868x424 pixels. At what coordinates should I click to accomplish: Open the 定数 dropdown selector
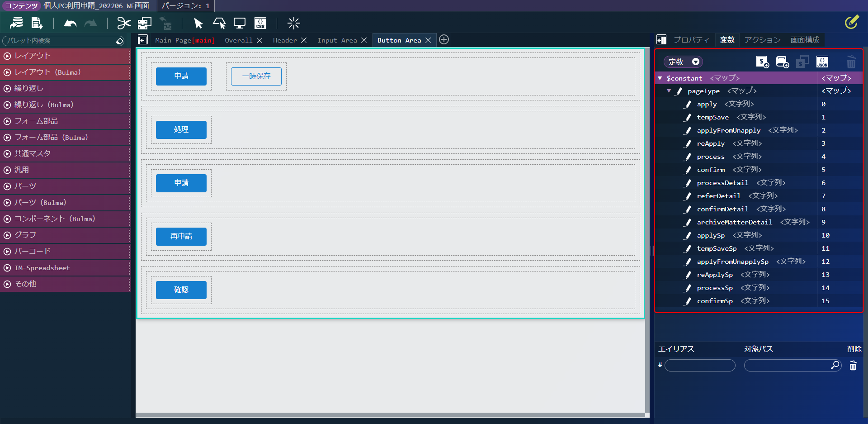click(683, 62)
